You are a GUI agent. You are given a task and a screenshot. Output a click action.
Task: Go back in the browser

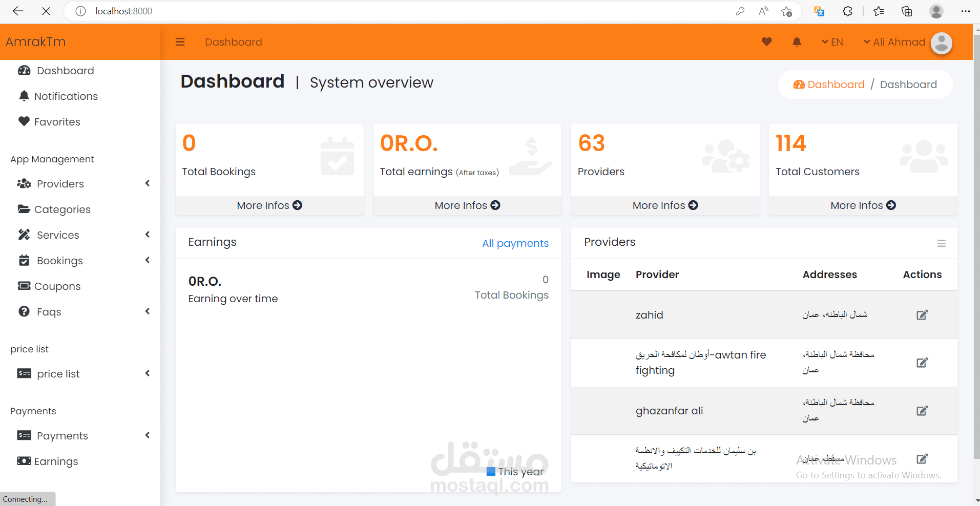coord(18,11)
